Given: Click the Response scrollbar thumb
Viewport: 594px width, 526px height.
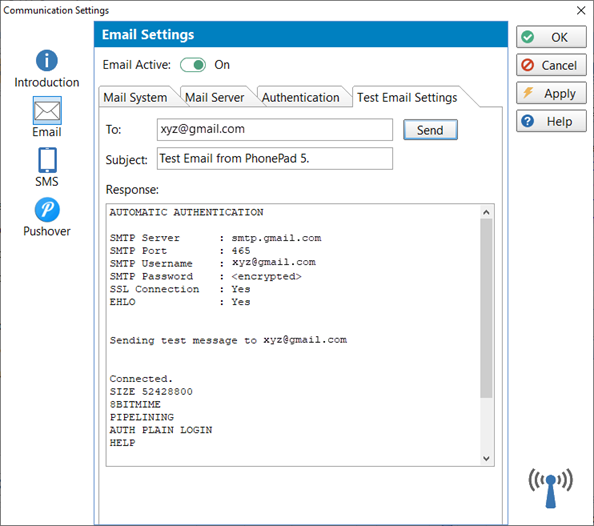Looking at the screenshot, I should coord(486,308).
